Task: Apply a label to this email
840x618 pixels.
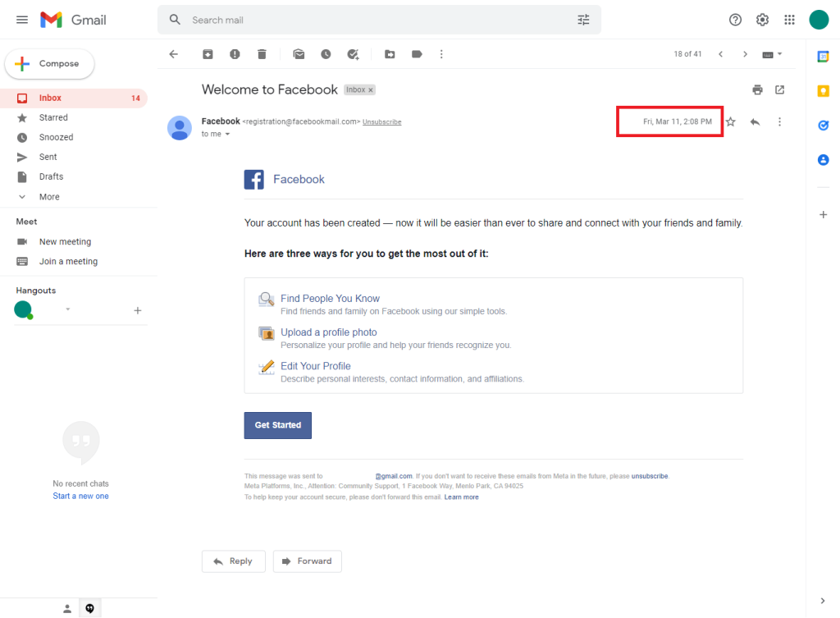Action: point(417,54)
